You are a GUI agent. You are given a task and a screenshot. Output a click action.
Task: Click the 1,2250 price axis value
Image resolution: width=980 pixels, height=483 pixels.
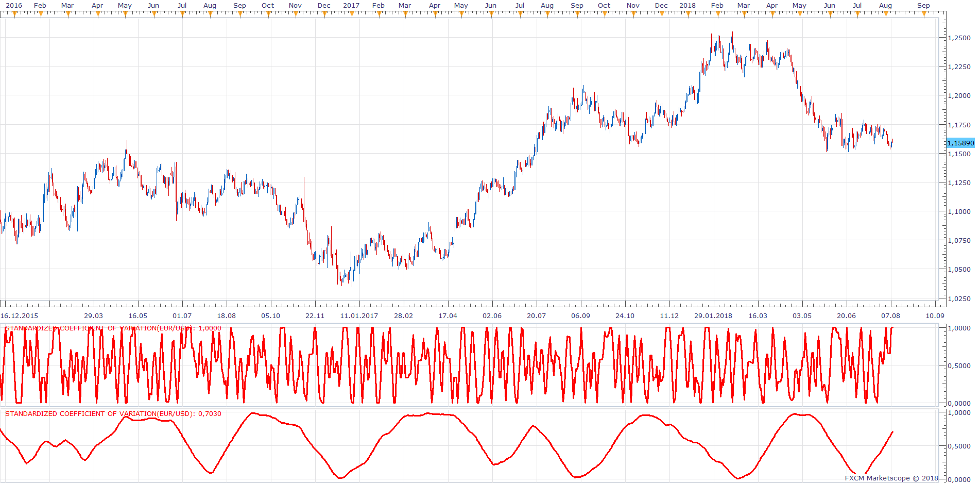pos(959,66)
